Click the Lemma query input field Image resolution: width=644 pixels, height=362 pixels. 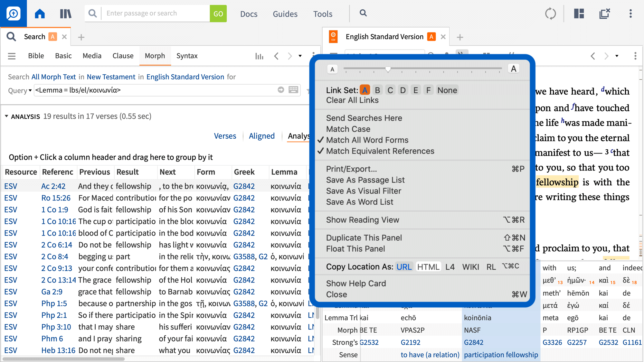(155, 90)
